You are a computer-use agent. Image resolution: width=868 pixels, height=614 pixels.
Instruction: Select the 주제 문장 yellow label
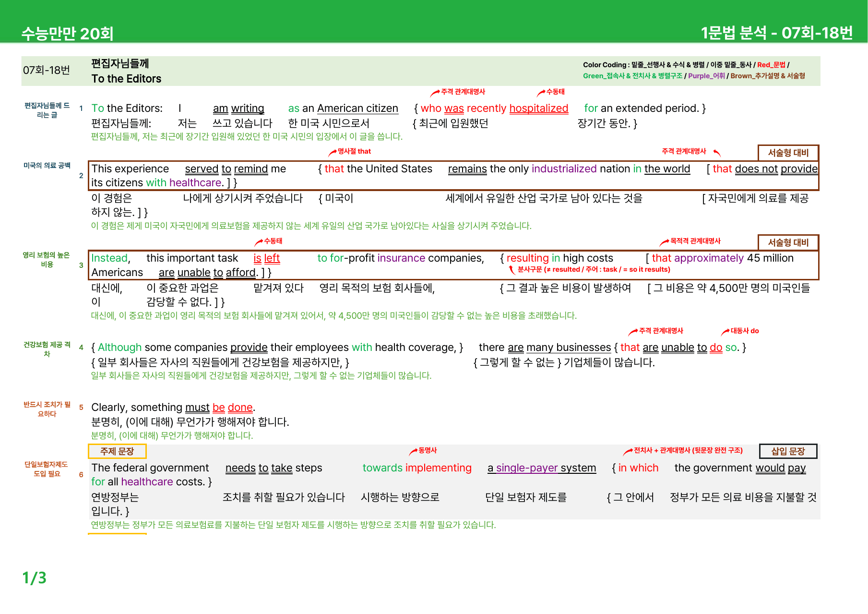point(117,451)
